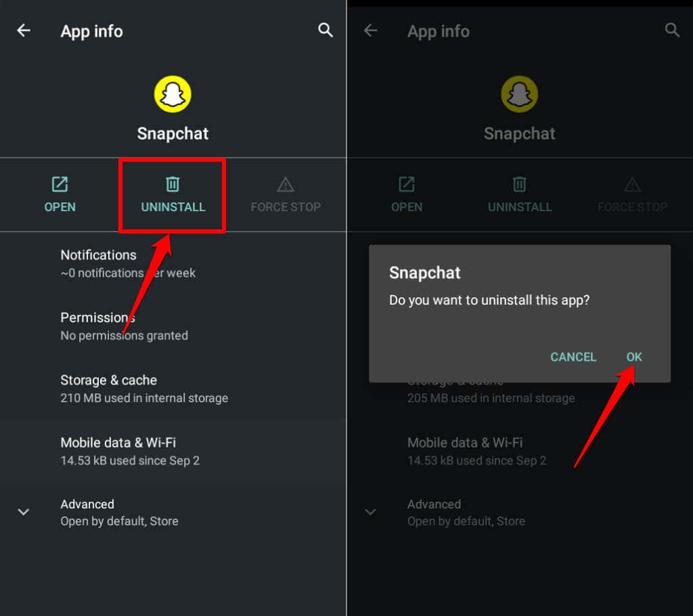This screenshot has width=693, height=616.
Task: Tap the Open app icon on left screen
Action: pos(60,184)
